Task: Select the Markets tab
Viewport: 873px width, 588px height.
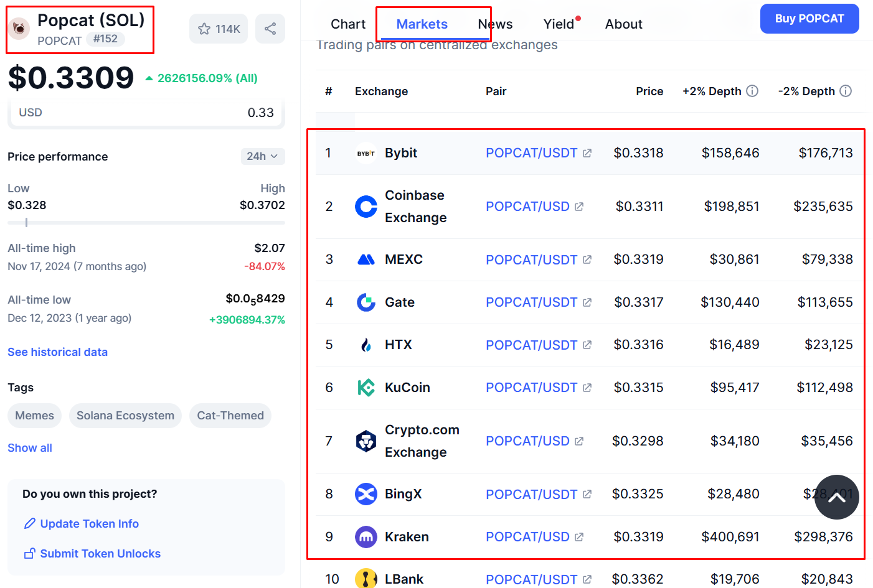Action: pos(422,24)
